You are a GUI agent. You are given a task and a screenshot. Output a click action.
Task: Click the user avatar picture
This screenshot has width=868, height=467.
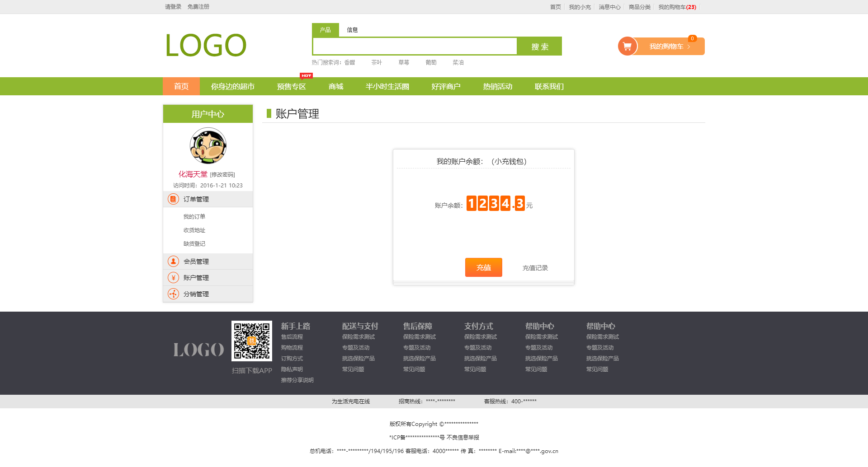pos(208,145)
